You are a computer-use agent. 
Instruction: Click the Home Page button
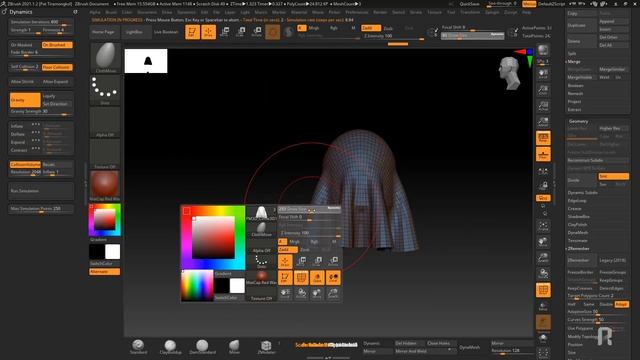point(104,32)
